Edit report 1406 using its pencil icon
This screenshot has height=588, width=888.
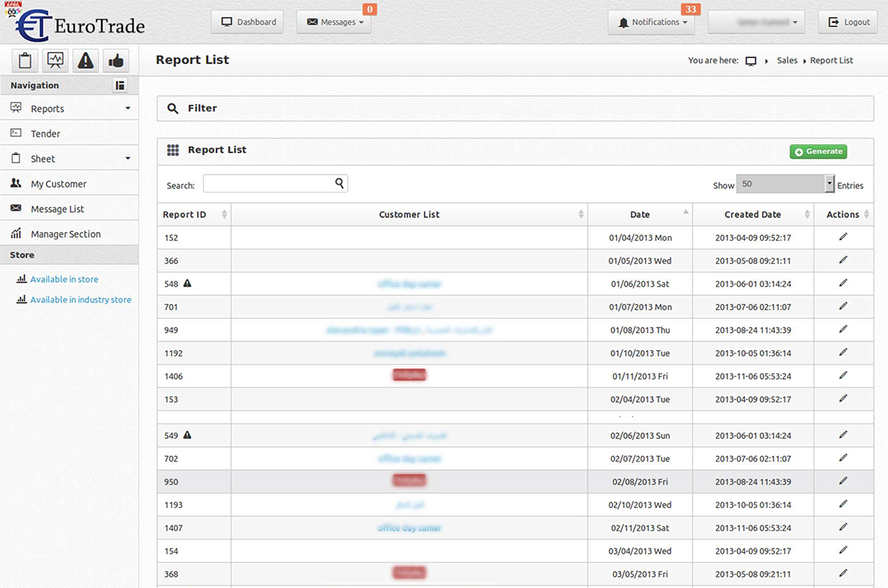click(843, 375)
